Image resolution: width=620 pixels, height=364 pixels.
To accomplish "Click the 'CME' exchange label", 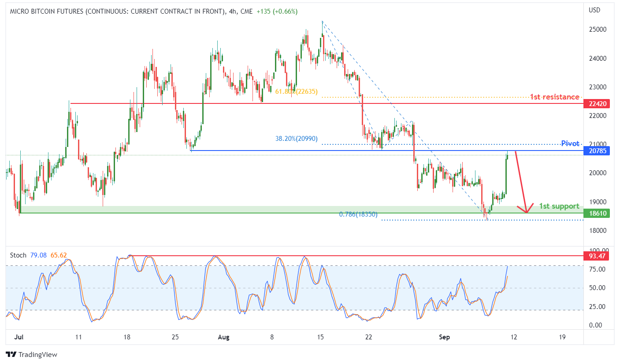I will point(245,11).
